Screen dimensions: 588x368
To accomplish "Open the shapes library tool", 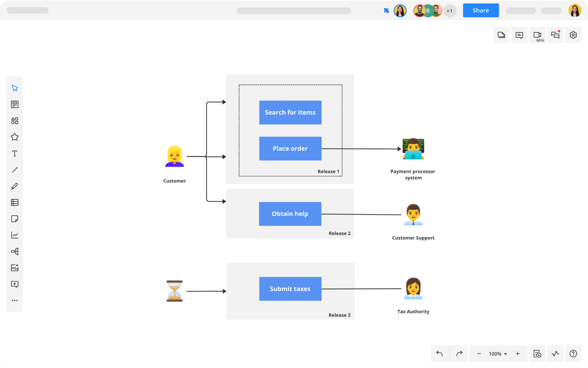I will click(x=15, y=121).
